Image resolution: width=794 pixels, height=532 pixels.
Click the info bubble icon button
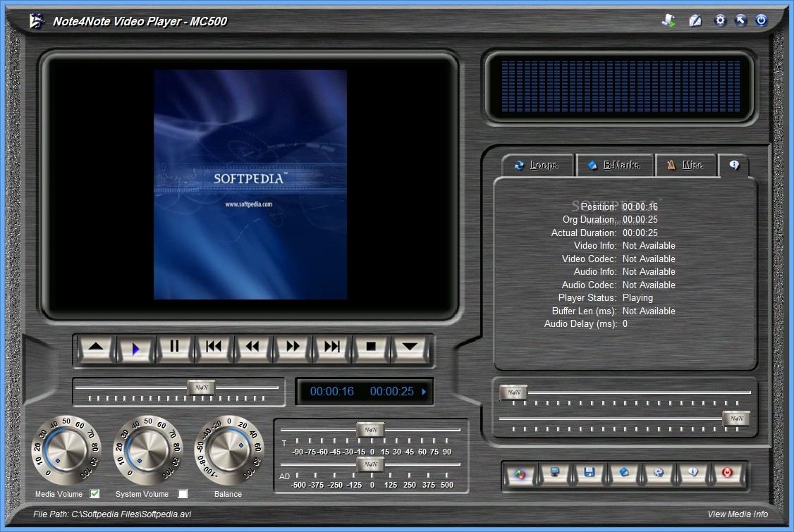coord(692,474)
